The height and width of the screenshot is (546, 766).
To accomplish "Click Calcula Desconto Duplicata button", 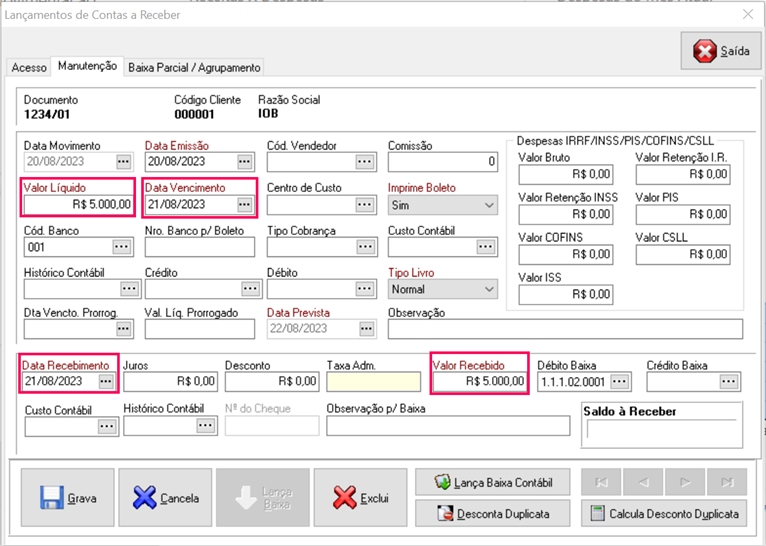I will click(664, 514).
